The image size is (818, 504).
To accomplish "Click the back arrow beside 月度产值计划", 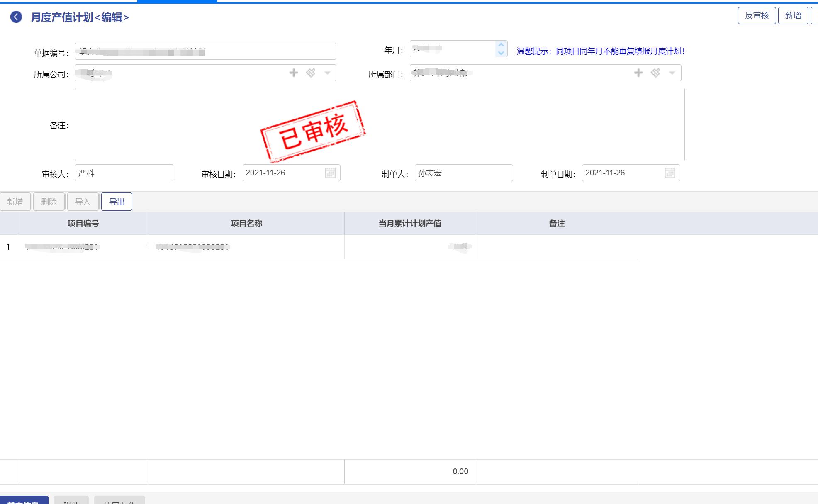I will [16, 17].
